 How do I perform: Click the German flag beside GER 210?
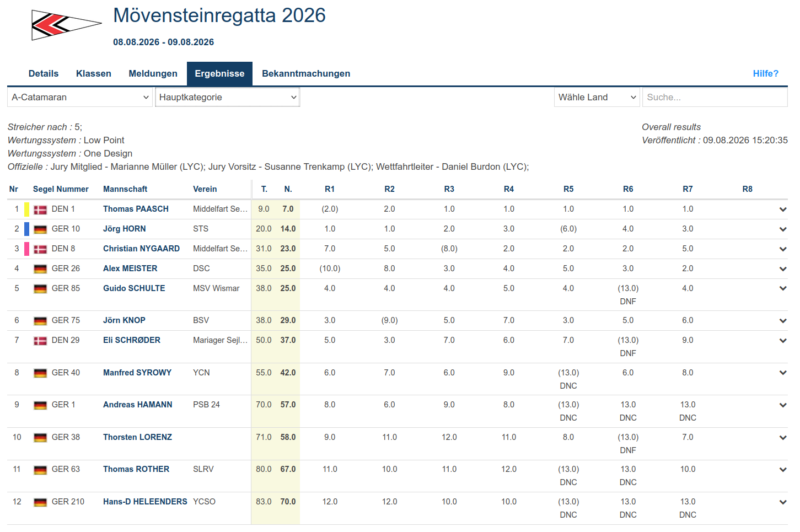40,502
